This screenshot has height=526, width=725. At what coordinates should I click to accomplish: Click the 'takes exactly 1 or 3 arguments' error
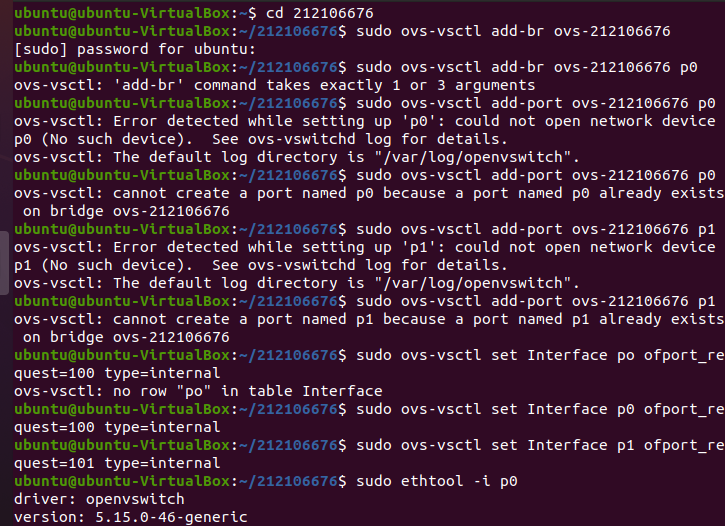[412, 85]
